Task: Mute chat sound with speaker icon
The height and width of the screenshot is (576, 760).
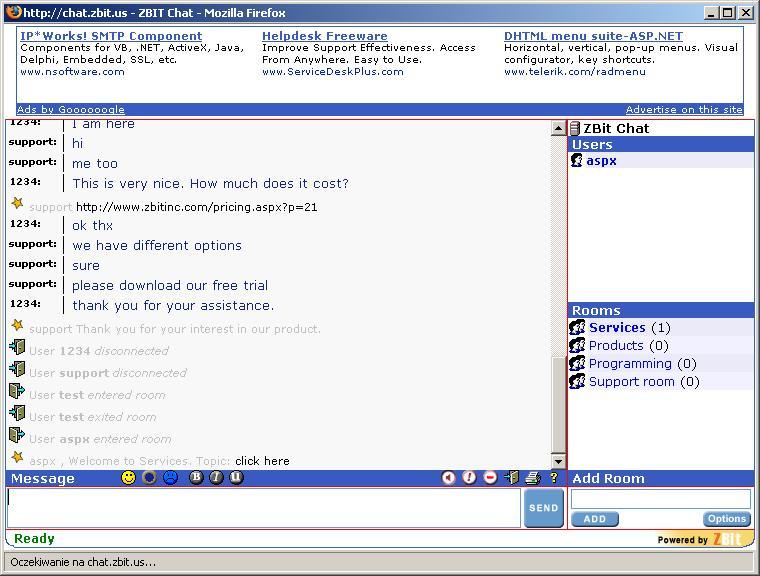Action: pos(448,478)
